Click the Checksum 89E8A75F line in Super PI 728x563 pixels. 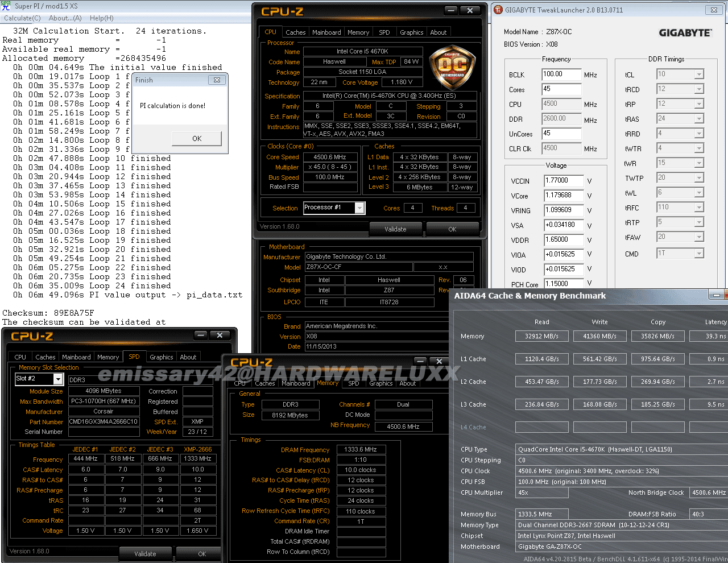click(x=48, y=313)
